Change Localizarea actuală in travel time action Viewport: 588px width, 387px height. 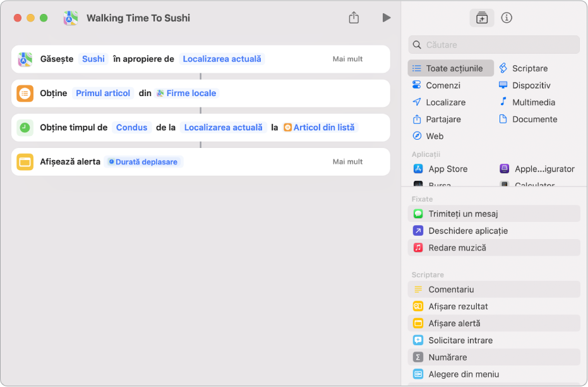(x=223, y=127)
